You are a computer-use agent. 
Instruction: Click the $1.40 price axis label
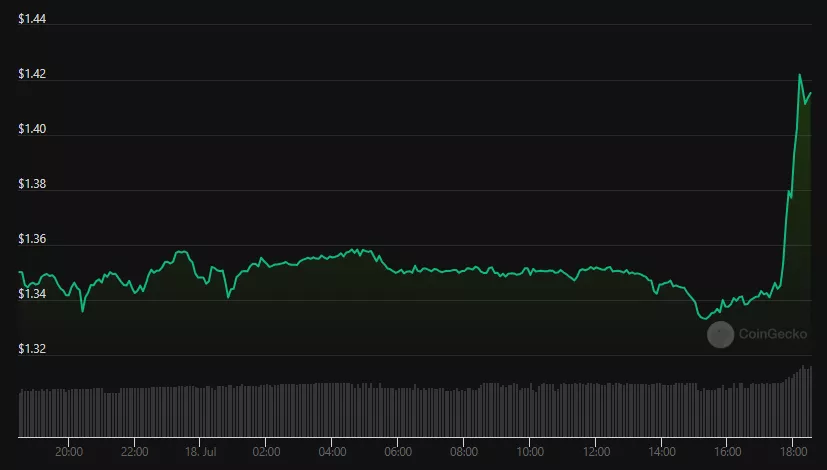tap(32, 129)
